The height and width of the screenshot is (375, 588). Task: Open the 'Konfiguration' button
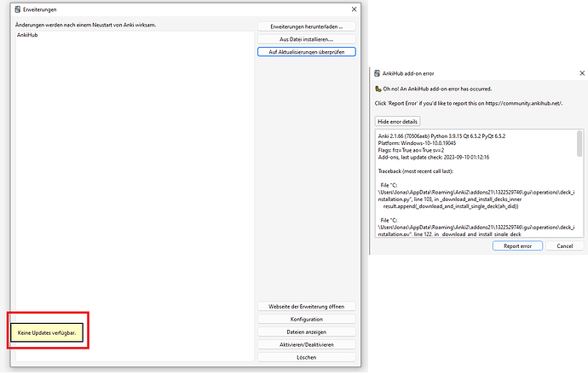(307, 319)
